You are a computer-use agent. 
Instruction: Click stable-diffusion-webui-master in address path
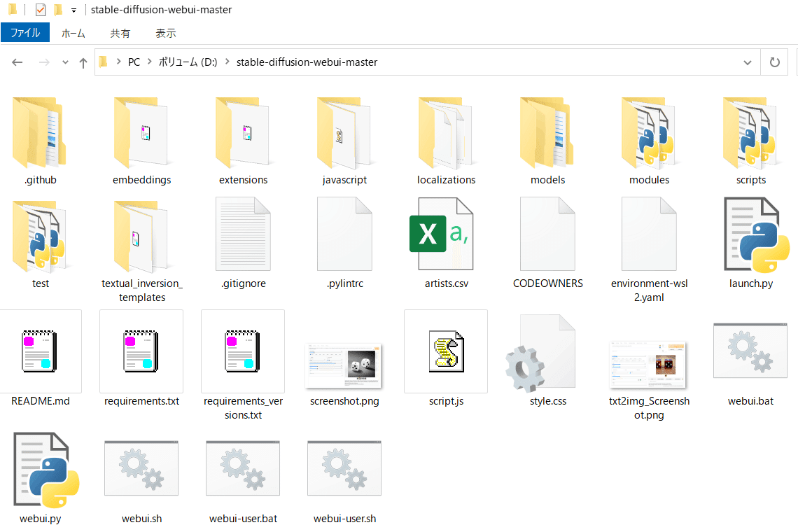(x=307, y=62)
